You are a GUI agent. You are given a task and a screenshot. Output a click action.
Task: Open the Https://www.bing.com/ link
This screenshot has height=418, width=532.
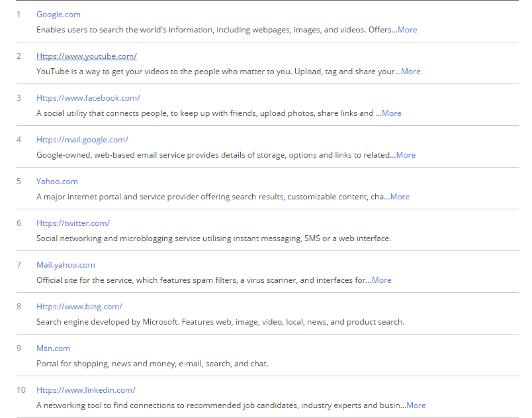(x=79, y=307)
